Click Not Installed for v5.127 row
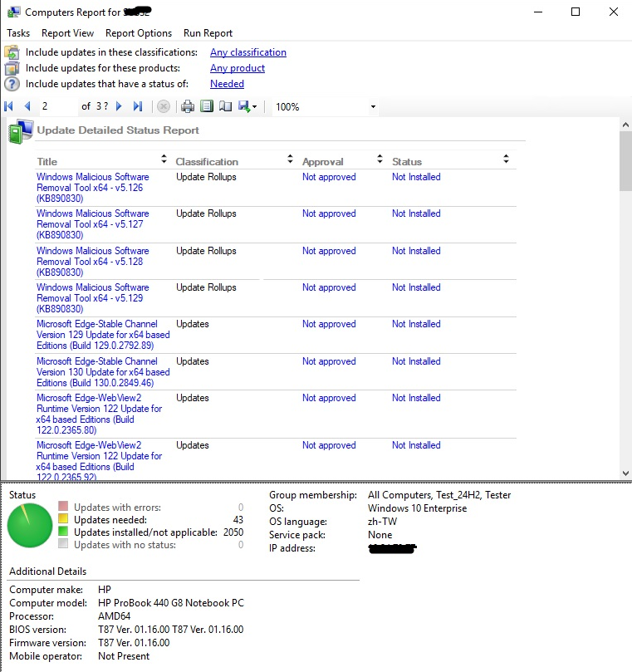632x672 pixels. pos(416,213)
